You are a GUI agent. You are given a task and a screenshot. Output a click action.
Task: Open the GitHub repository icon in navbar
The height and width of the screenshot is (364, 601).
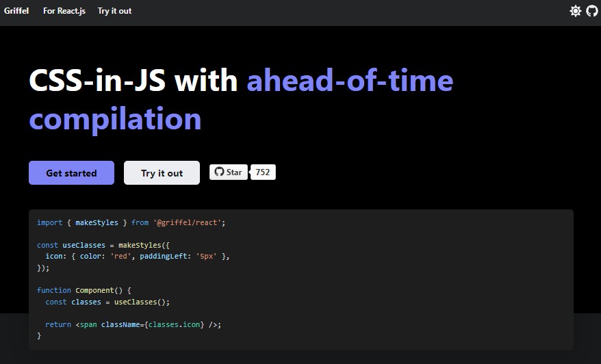[x=592, y=11]
